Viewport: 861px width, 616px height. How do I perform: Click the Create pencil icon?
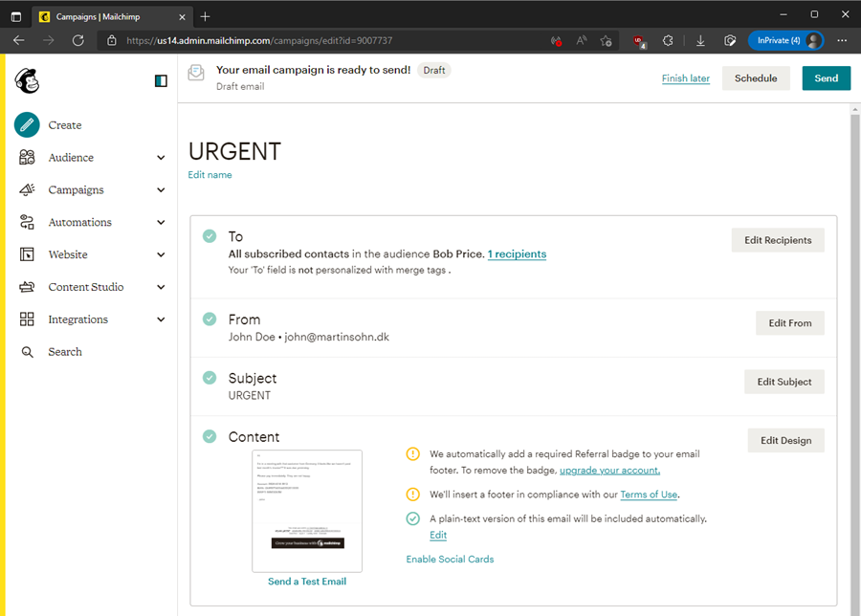[x=27, y=124]
